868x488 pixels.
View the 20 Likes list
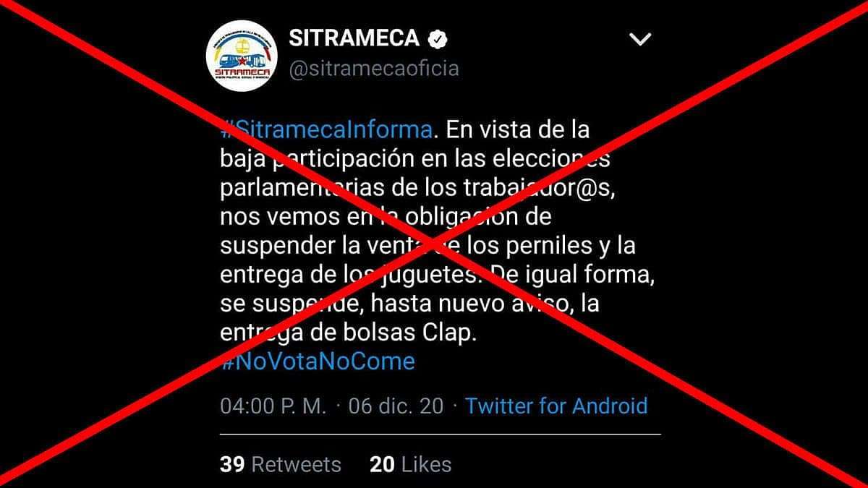coord(410,464)
